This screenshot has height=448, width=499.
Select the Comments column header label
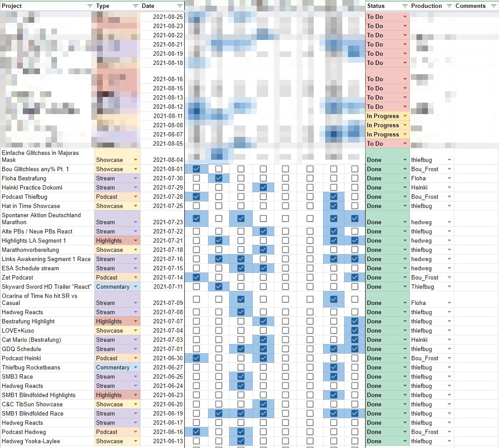(x=470, y=6)
